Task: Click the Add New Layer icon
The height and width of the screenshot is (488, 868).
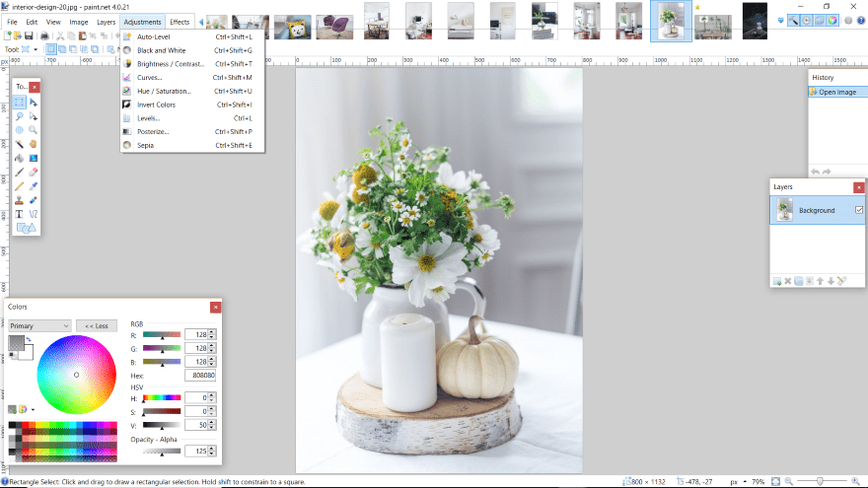Action: tap(777, 281)
